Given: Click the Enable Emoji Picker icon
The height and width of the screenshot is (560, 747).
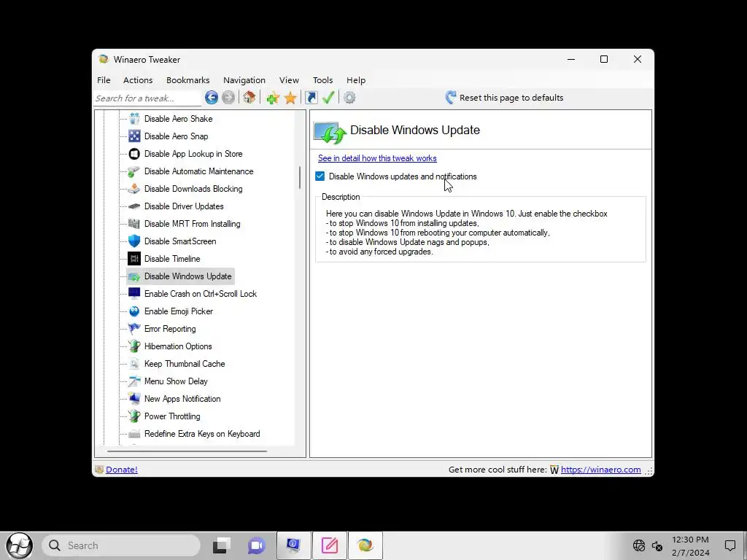Looking at the screenshot, I should click(x=134, y=311).
